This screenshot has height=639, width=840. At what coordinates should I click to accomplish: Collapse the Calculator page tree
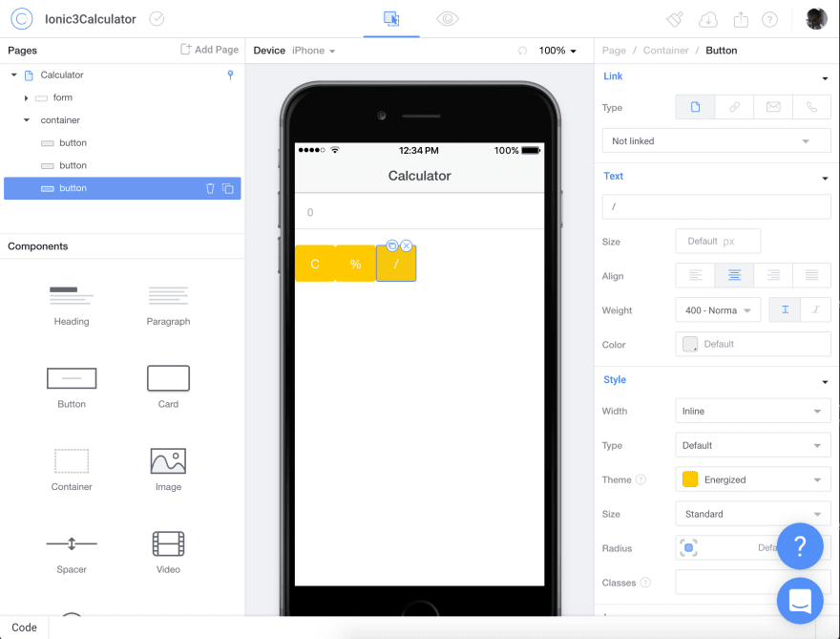click(x=14, y=75)
